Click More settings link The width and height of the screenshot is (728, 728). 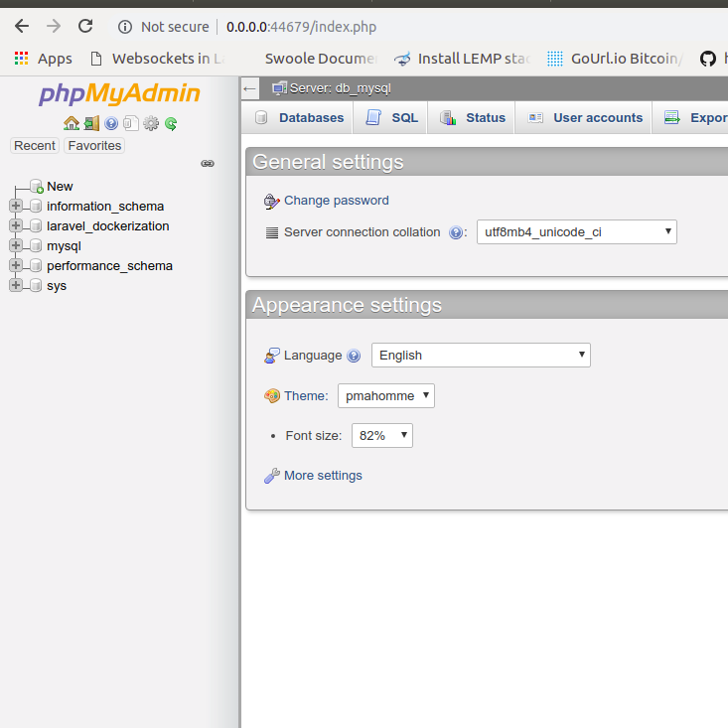pyautogui.click(x=323, y=476)
